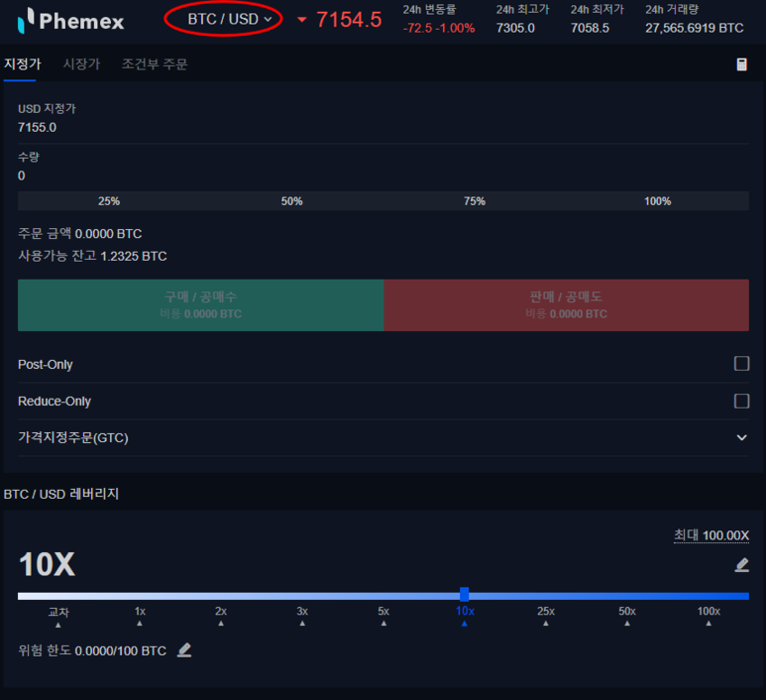Click the green 구매 / 공매수 buy button

tap(201, 305)
